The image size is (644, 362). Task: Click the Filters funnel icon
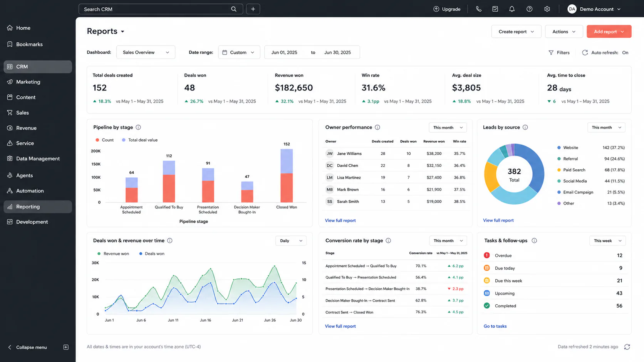coord(551,52)
